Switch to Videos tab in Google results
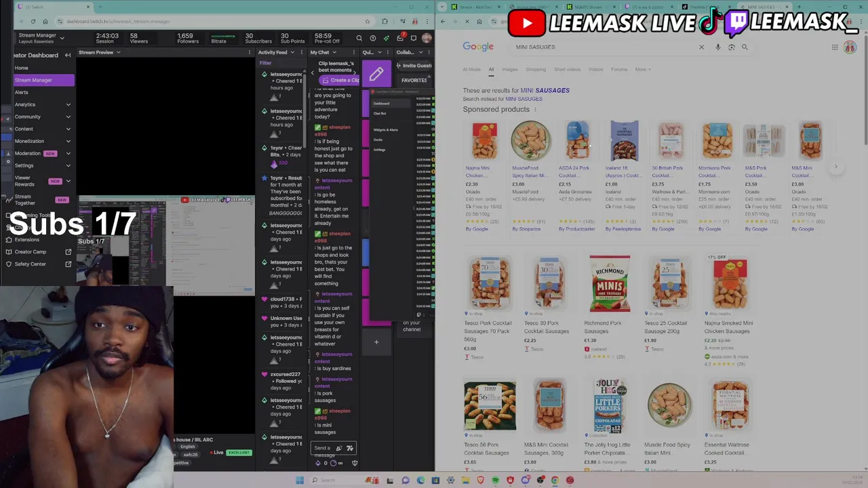The height and width of the screenshot is (488, 868). pyautogui.click(x=595, y=69)
